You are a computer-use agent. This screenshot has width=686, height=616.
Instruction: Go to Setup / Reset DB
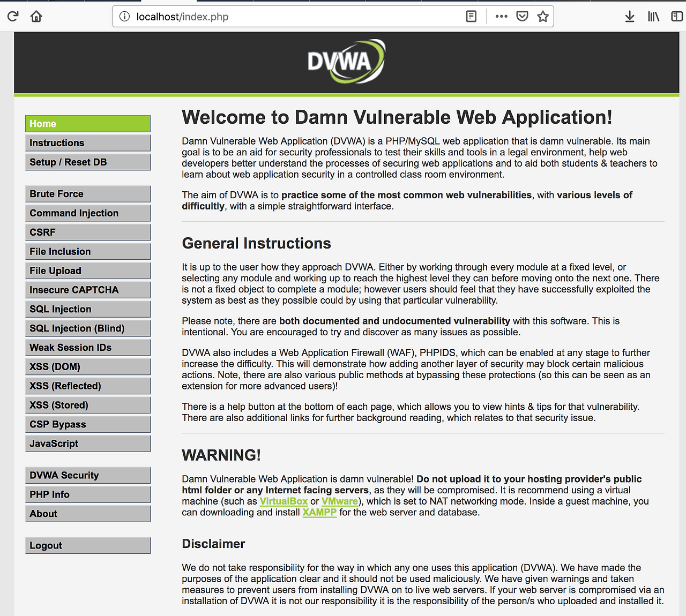[88, 162]
